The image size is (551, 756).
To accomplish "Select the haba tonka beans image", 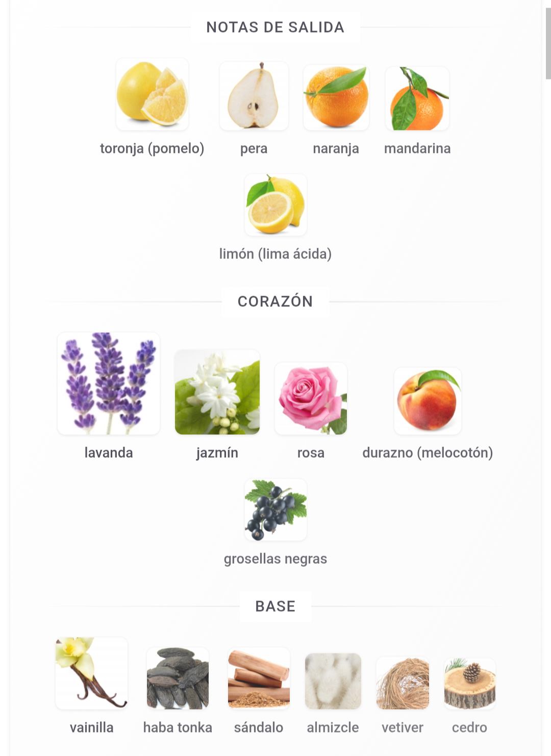I will [178, 678].
